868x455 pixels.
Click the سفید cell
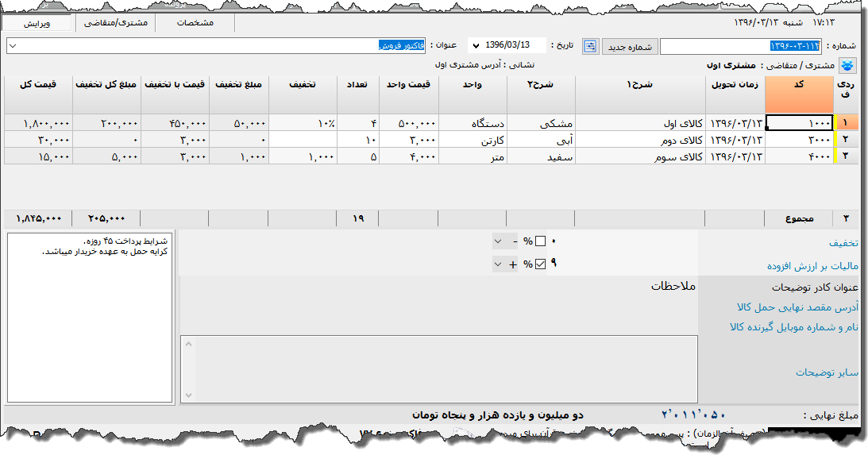click(541, 156)
